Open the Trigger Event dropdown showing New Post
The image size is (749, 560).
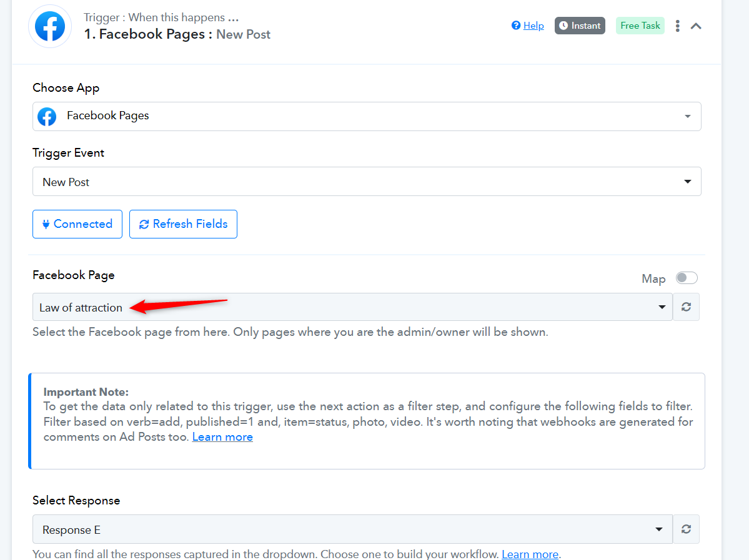[367, 182]
